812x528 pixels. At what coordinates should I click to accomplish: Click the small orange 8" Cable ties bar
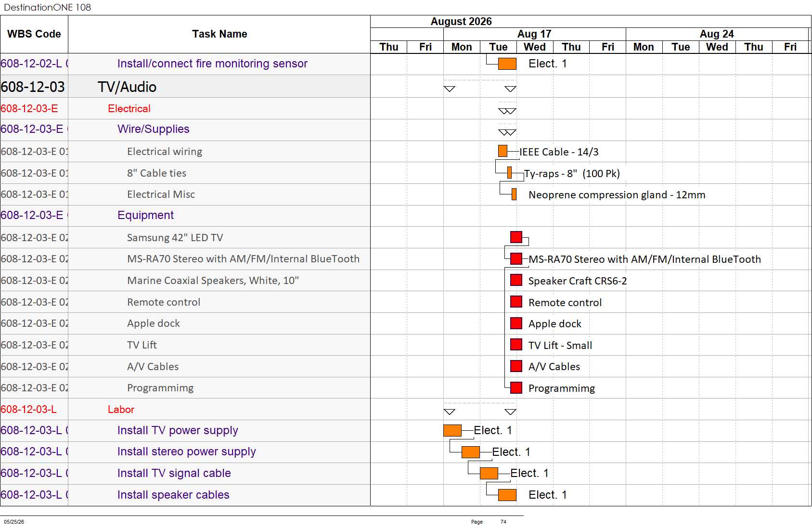[x=509, y=172]
